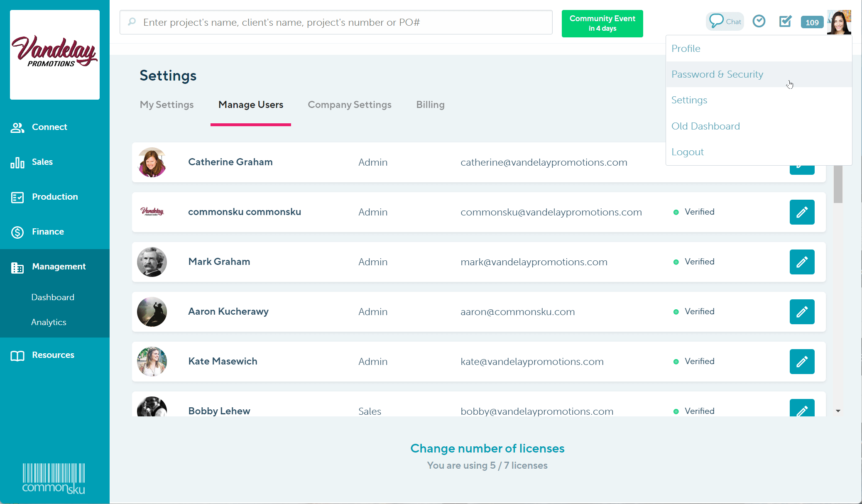Viewport: 862px width, 504px height.
Task: Click the user avatar dropdown
Action: (x=839, y=22)
